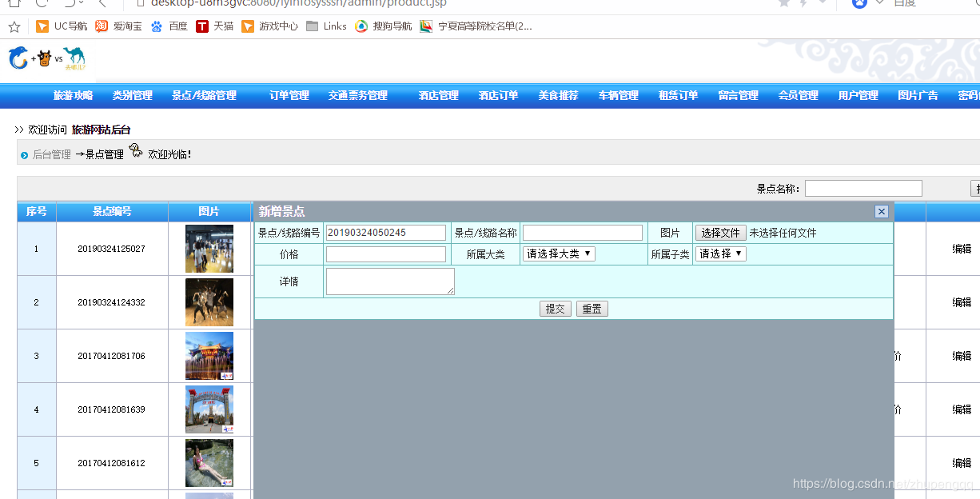
Task: Click the blue breadcrumb bullet icon
Action: click(x=25, y=155)
